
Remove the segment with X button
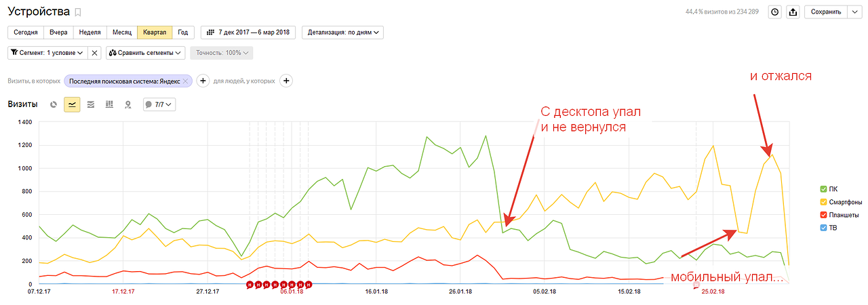point(95,52)
